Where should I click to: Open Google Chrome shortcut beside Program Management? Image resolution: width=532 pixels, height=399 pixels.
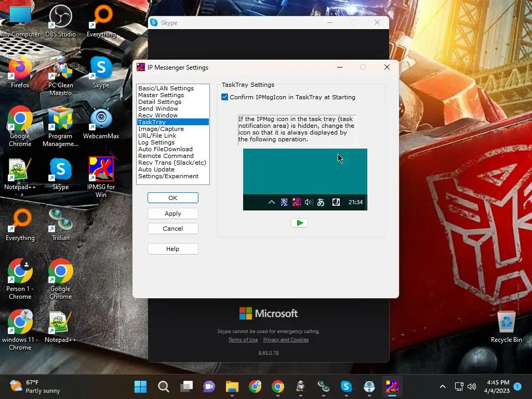(x=20, y=127)
